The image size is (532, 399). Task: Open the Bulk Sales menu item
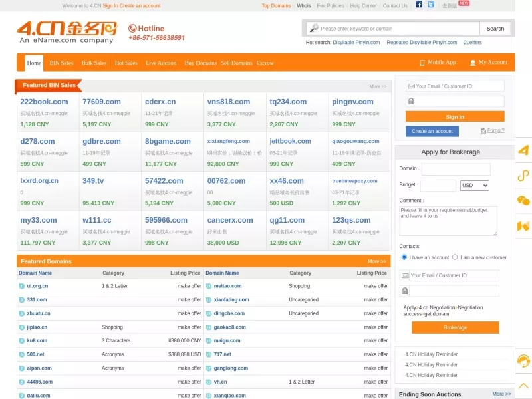pos(94,63)
